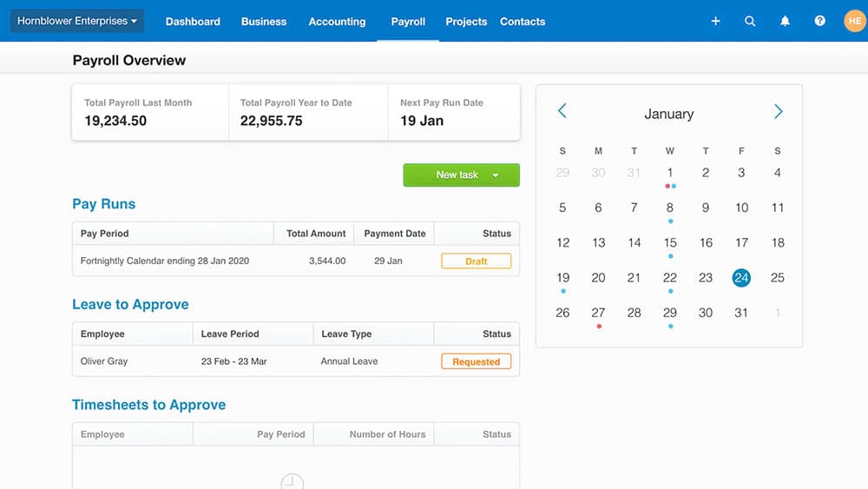Select January 19 on the calendar

(562, 278)
